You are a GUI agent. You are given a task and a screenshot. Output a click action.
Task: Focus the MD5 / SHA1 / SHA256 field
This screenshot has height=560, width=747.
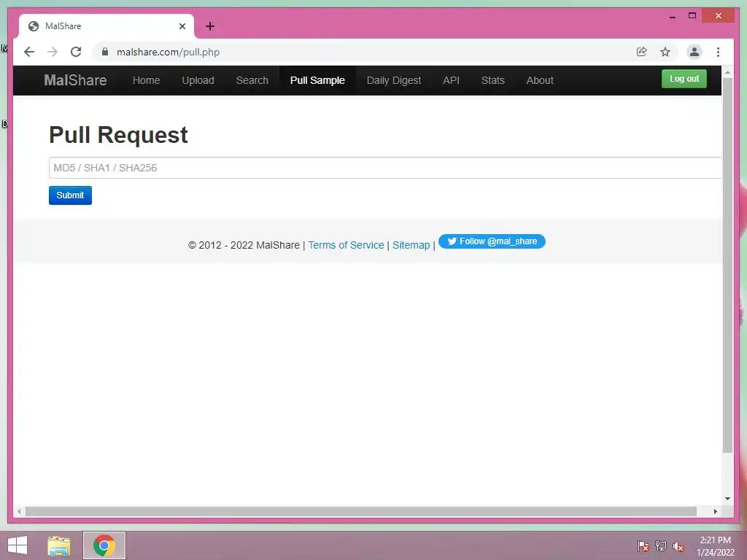(x=385, y=168)
